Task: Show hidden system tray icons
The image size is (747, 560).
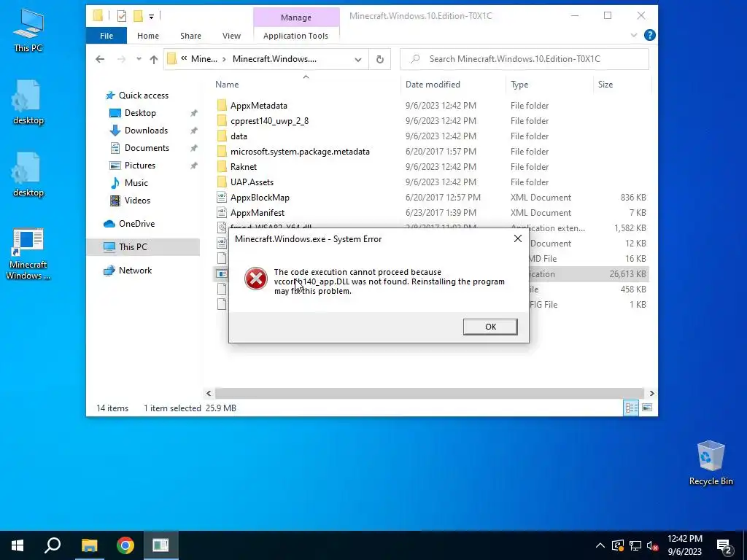Action: click(600, 545)
